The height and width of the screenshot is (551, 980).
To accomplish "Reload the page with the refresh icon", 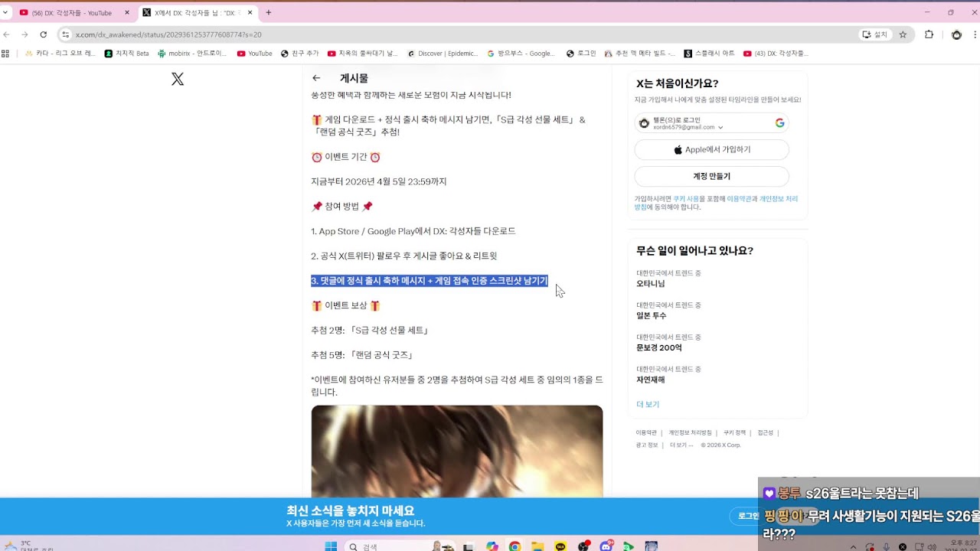I will click(43, 34).
